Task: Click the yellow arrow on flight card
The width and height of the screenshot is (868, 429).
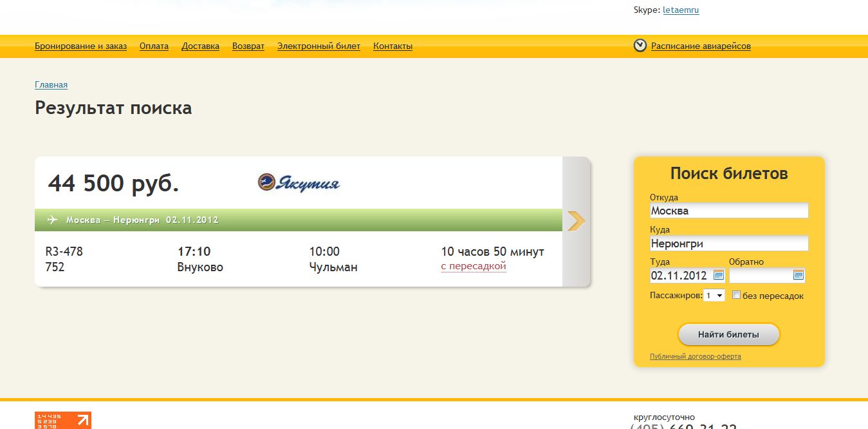Action: point(577,221)
